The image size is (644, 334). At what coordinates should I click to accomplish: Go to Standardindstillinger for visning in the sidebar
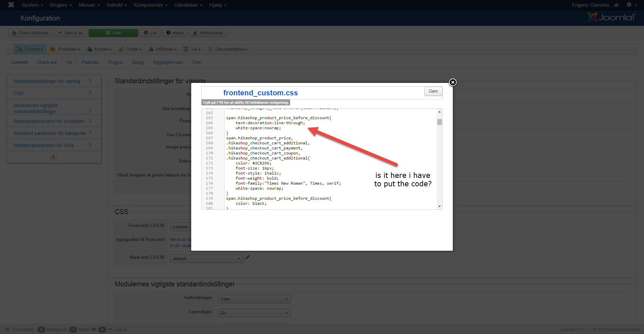point(54,81)
